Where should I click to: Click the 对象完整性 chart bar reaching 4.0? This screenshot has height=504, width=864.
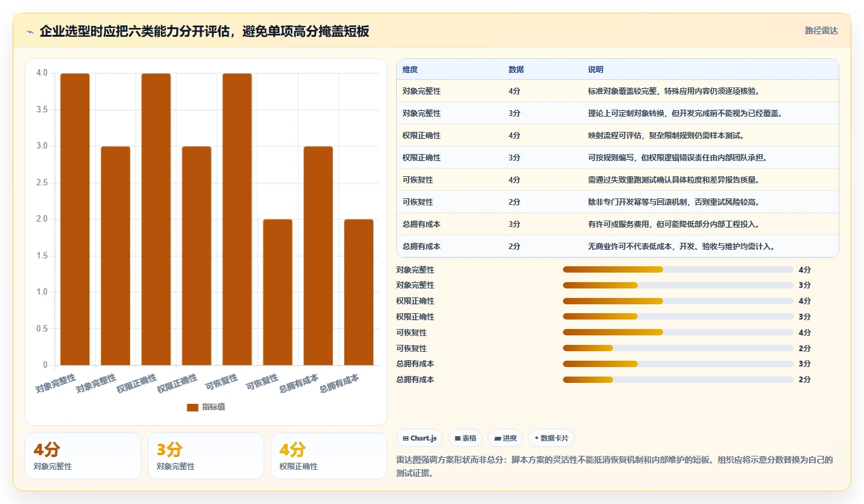pos(75,219)
